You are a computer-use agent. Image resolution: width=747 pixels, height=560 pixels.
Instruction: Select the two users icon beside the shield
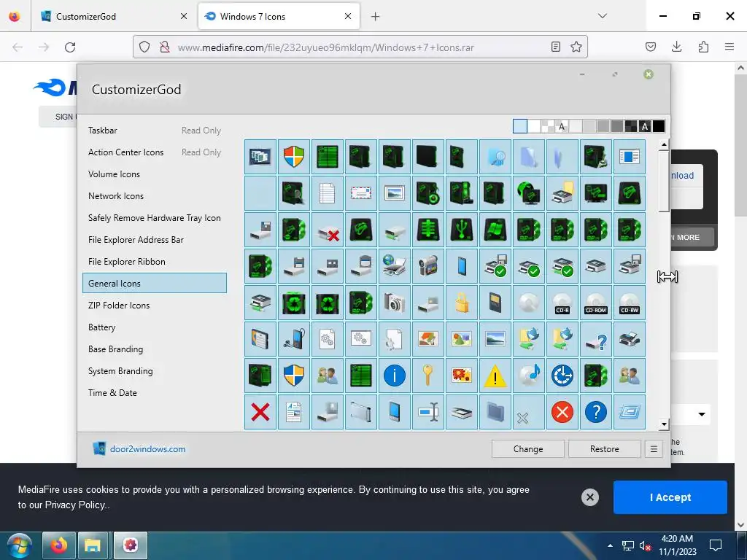[x=328, y=376]
